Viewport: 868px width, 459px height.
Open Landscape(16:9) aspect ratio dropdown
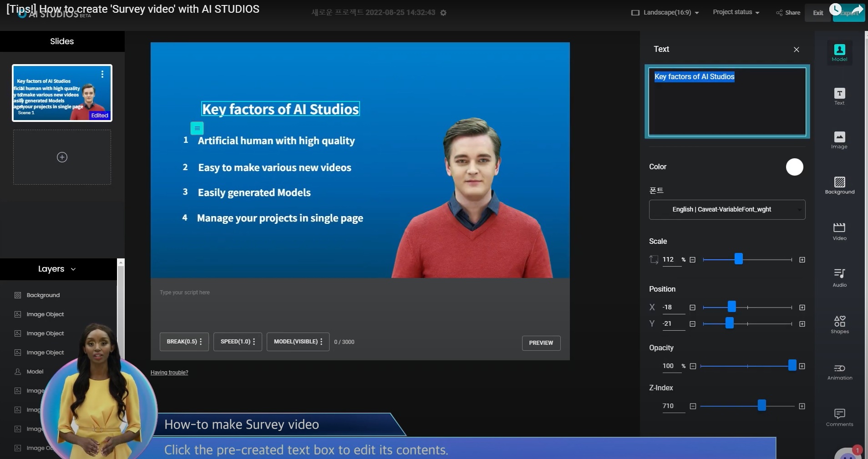[665, 13]
